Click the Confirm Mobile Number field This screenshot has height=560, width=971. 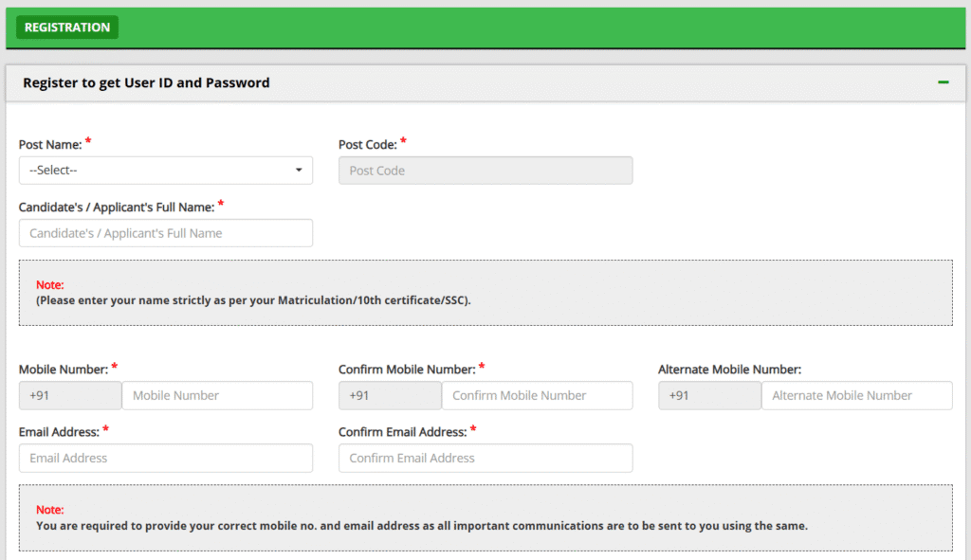(537, 395)
